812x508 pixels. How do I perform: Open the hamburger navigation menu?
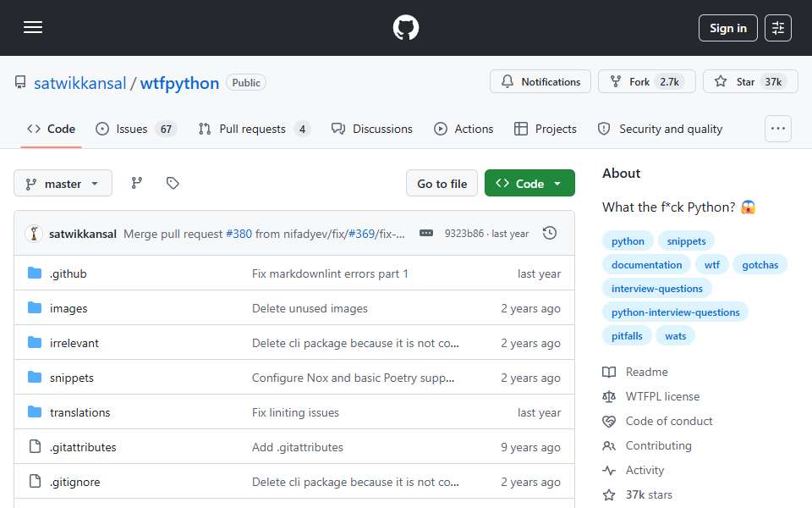33,27
